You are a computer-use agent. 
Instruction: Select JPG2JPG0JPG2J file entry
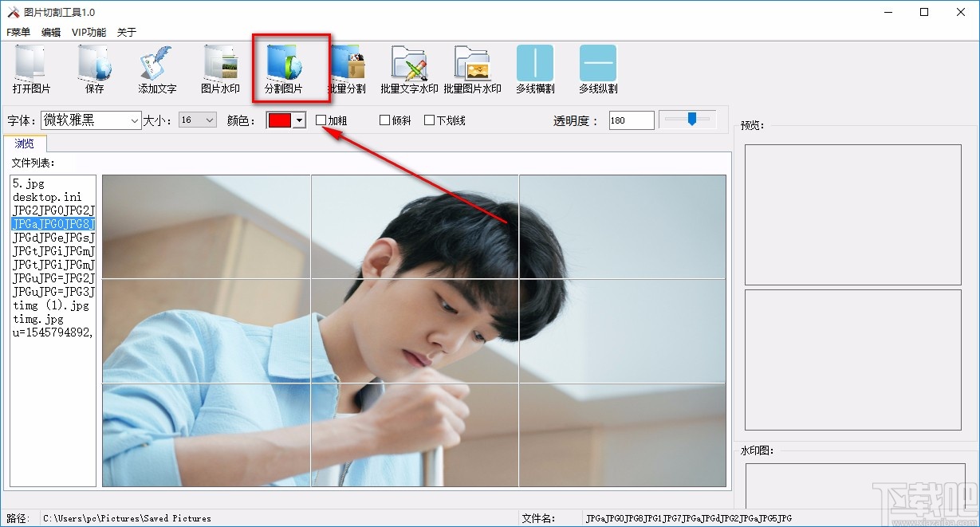point(53,210)
